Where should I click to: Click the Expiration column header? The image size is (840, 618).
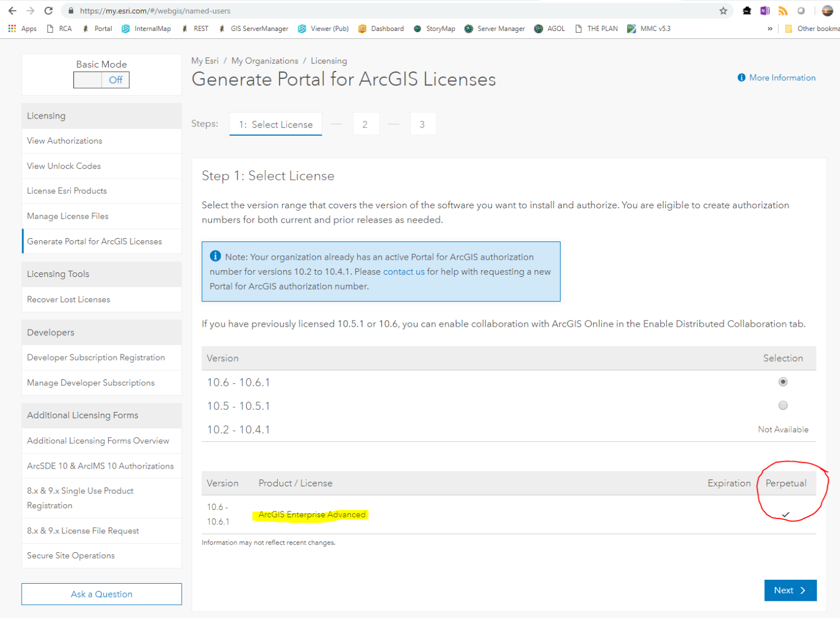729,483
